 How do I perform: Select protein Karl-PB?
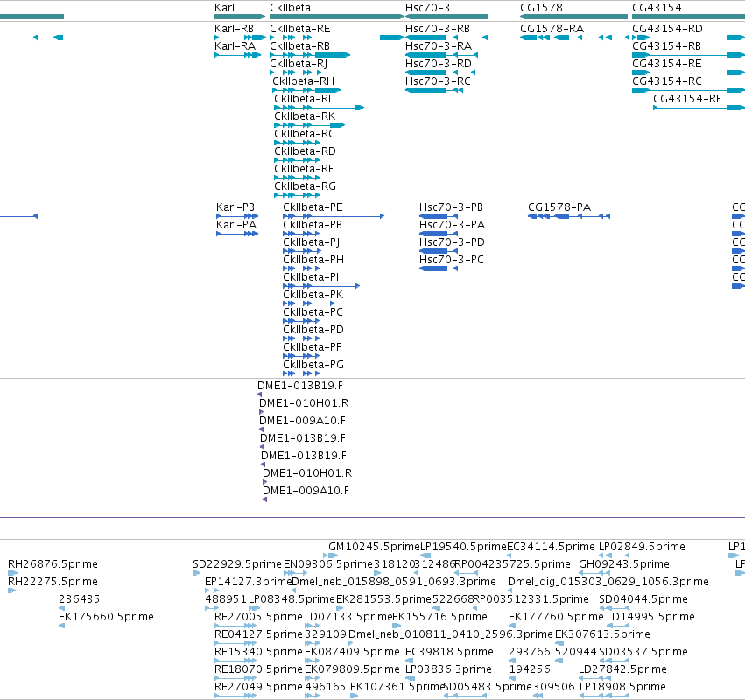coord(235,207)
